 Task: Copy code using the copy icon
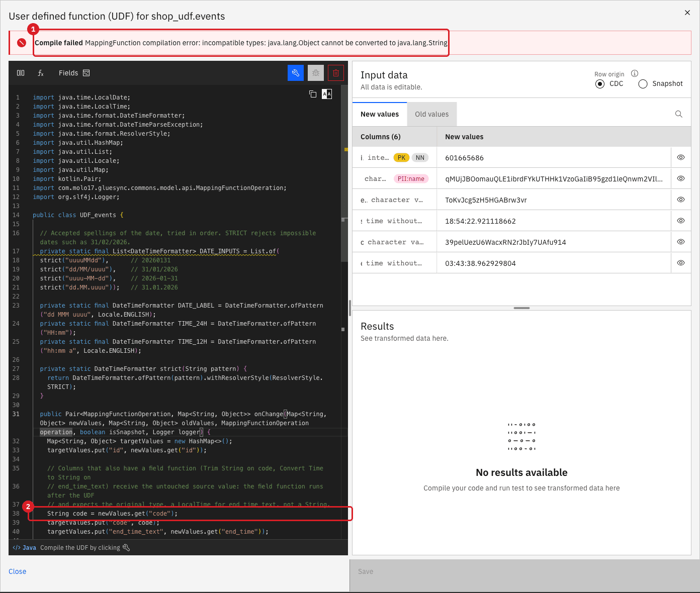pos(313,94)
